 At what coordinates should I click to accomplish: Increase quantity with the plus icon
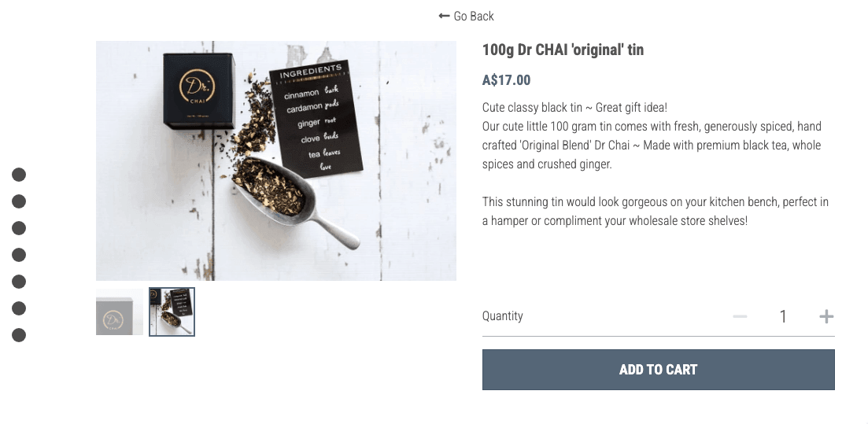point(826,316)
